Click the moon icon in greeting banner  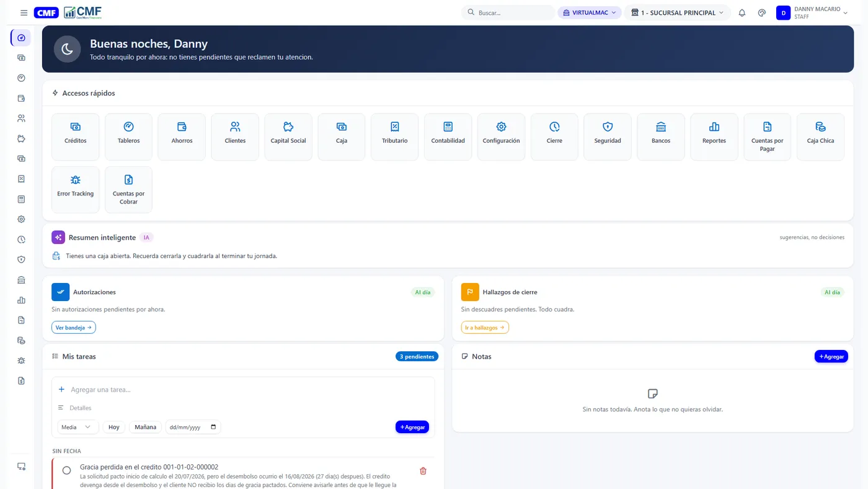coord(68,49)
